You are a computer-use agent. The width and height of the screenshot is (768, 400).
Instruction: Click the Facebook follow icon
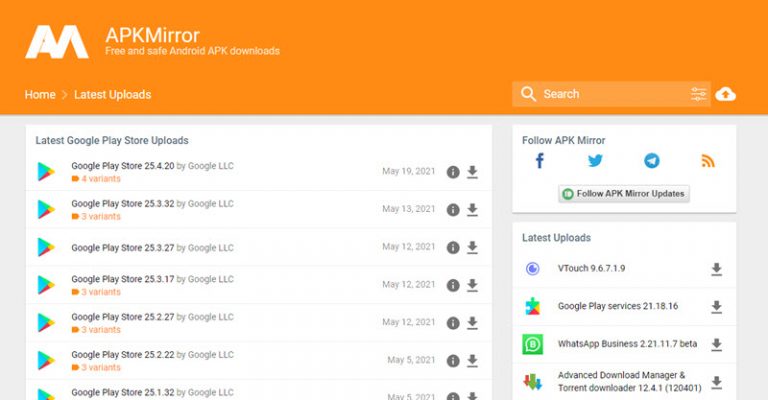coord(539,161)
